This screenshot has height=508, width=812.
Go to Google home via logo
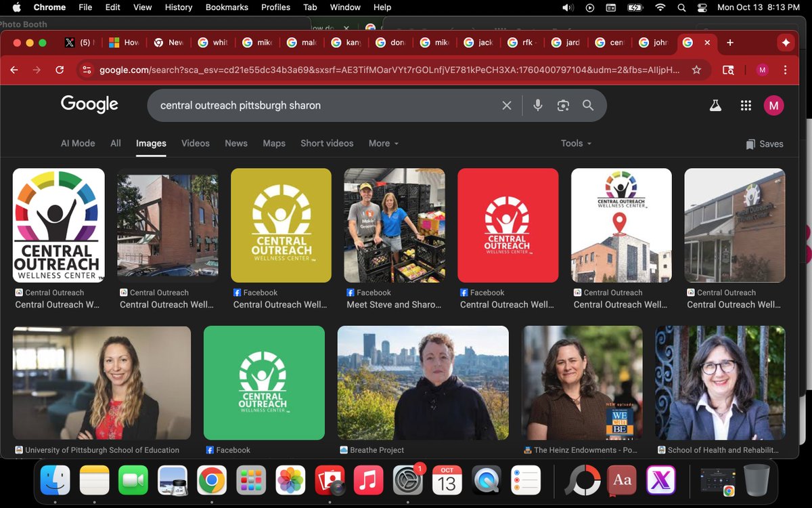pyautogui.click(x=89, y=104)
